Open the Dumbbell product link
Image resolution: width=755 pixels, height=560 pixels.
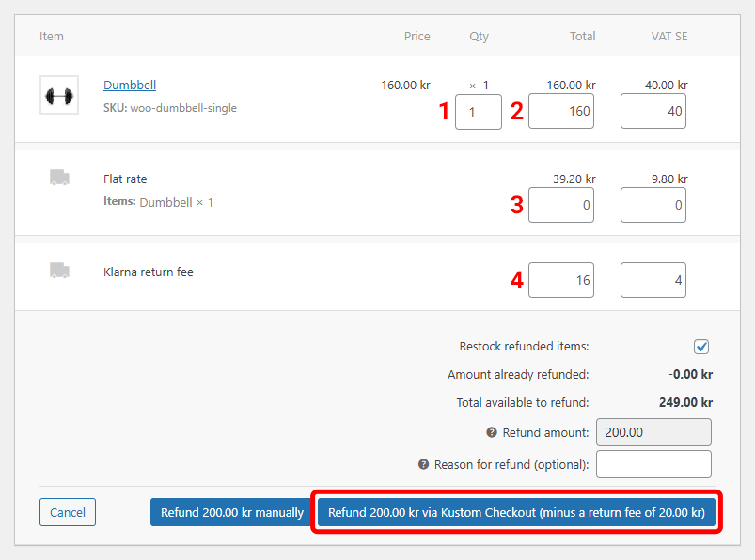130,86
